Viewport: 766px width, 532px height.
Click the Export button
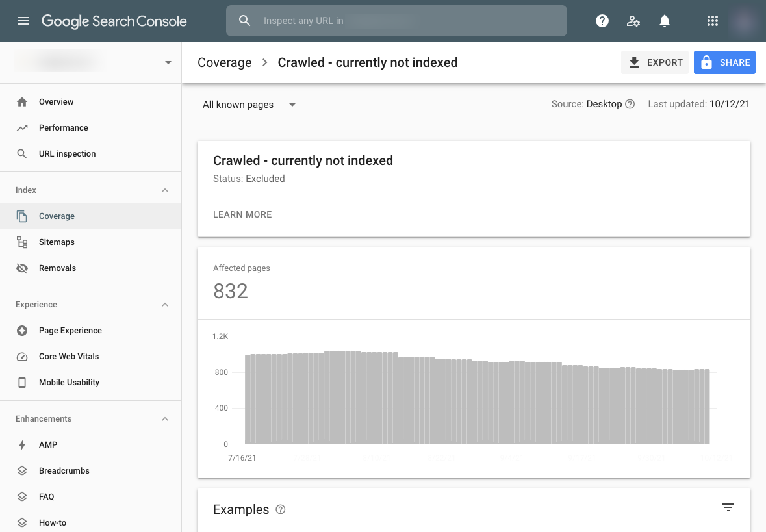pyautogui.click(x=655, y=62)
